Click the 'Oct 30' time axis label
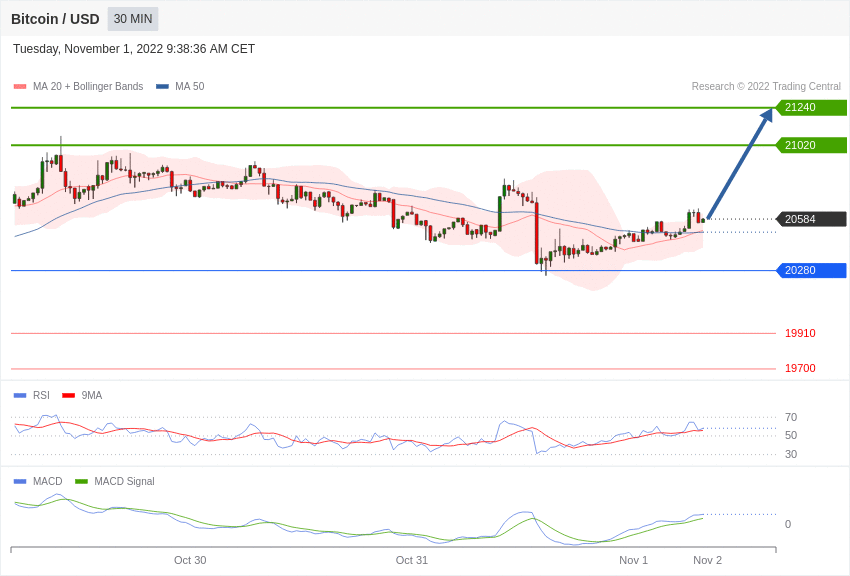The image size is (850, 576). pyautogui.click(x=190, y=560)
